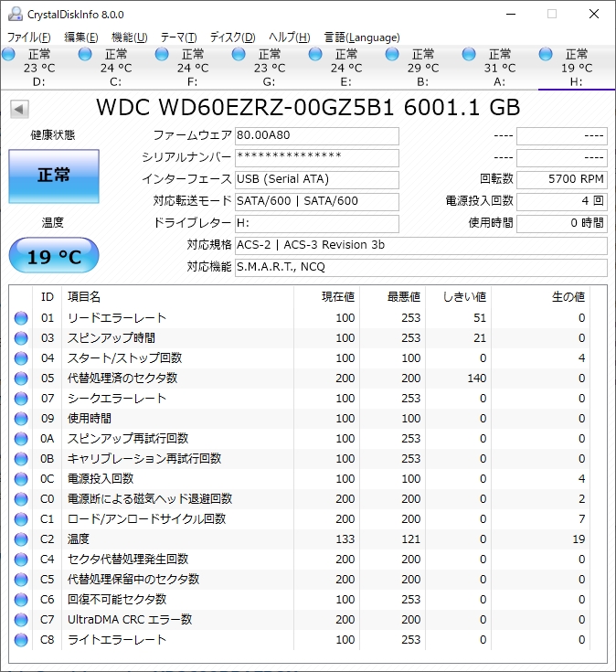616x672 pixels.
Task: Click status orb for ロード/アンロードサイクル回数 row
Action: tap(21, 519)
